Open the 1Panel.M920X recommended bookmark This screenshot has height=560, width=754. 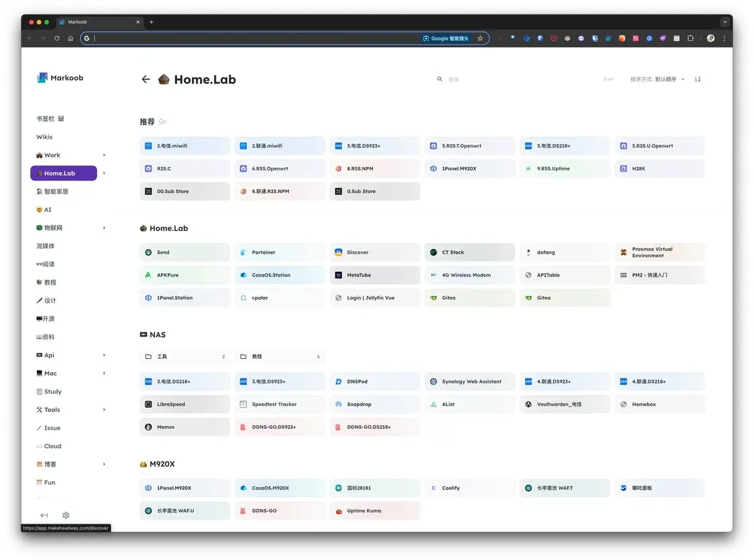[470, 169]
